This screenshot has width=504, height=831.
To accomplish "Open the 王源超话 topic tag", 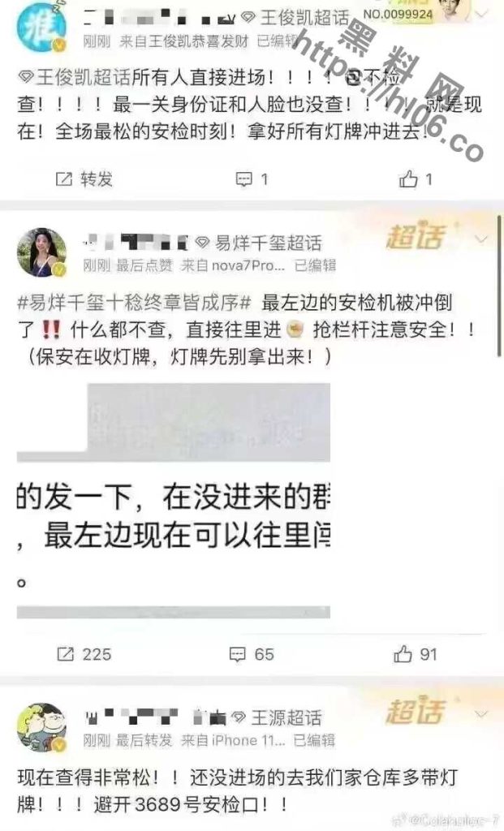I will [277, 718].
